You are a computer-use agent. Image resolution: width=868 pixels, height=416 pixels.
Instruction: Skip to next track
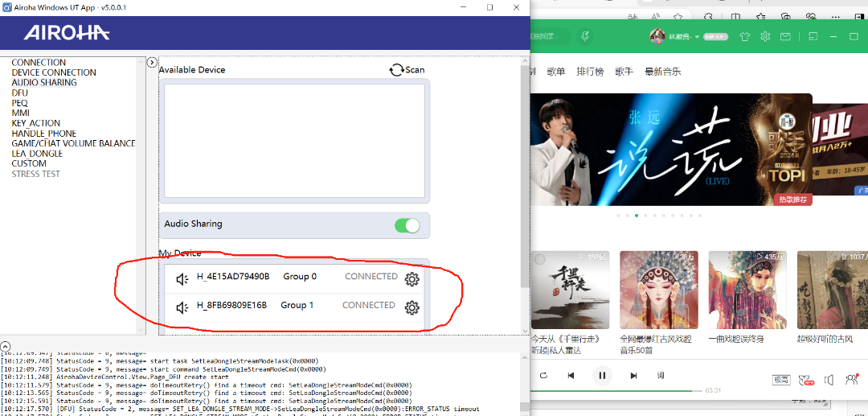point(634,376)
